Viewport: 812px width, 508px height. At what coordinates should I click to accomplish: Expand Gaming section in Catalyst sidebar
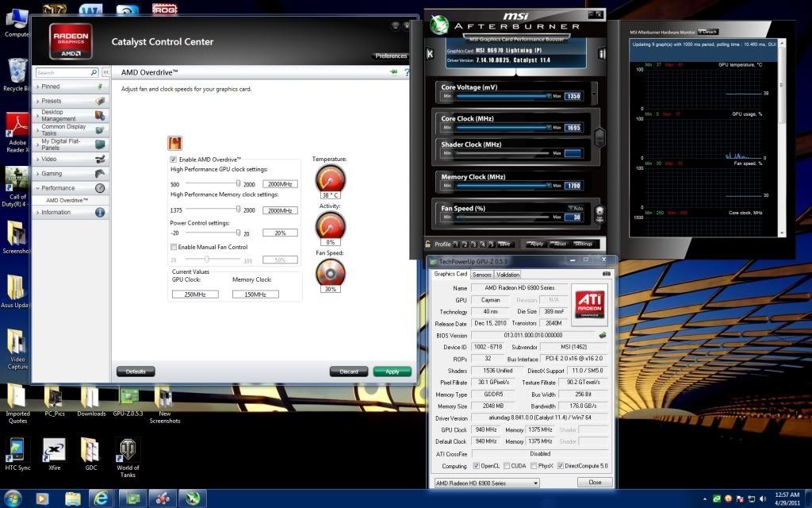tap(71, 174)
